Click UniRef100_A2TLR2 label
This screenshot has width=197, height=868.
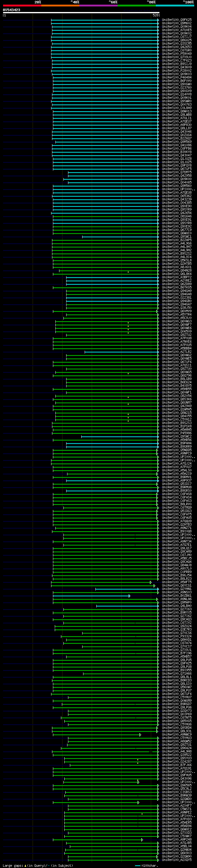(177, 352)
